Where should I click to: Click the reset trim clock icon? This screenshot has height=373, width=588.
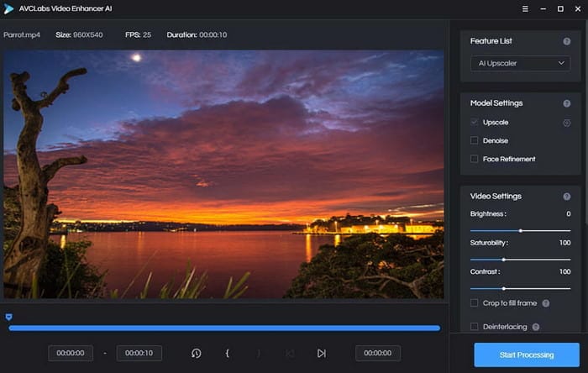(x=196, y=353)
